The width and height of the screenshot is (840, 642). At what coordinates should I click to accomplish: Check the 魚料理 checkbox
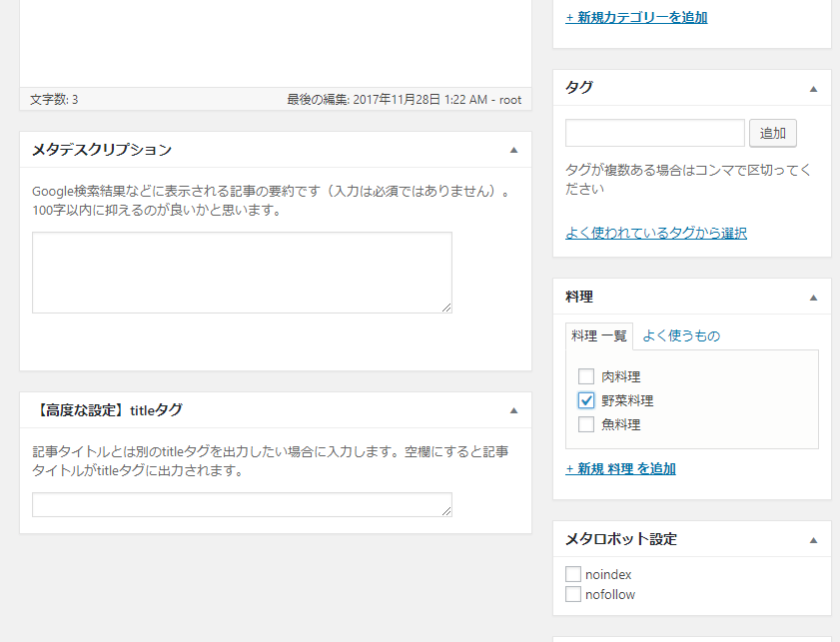click(x=586, y=425)
